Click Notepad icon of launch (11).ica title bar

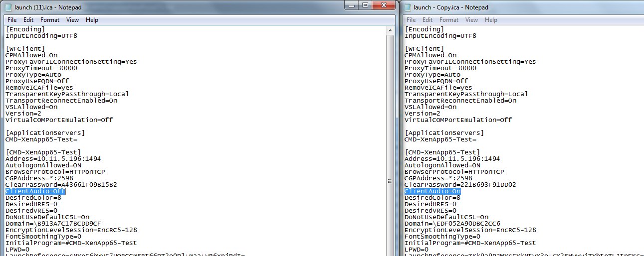click(8, 7)
